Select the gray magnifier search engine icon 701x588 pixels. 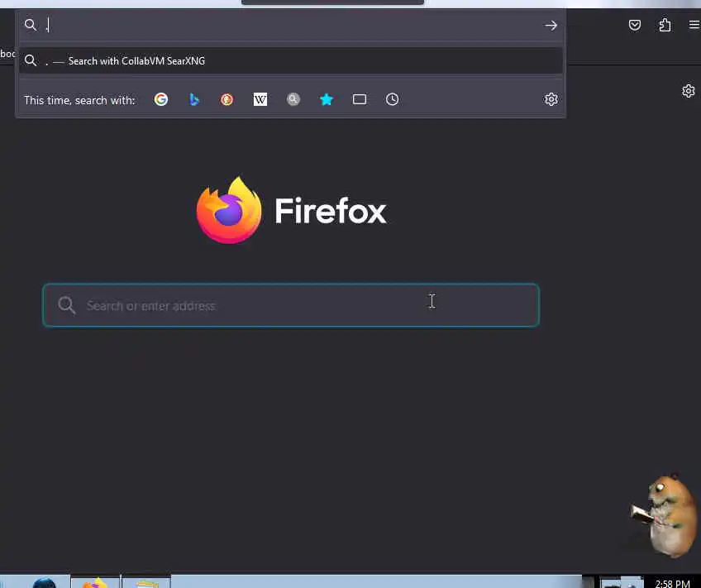click(x=293, y=99)
